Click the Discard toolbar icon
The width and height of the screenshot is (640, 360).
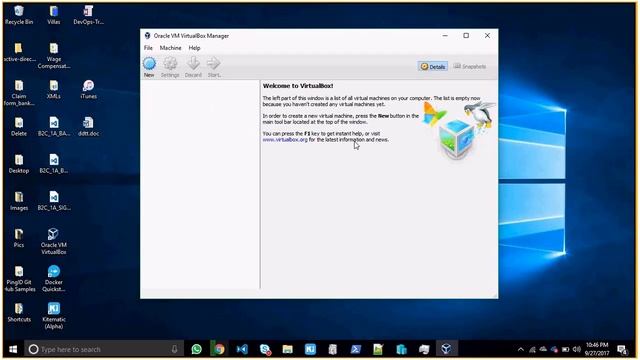[193, 67]
